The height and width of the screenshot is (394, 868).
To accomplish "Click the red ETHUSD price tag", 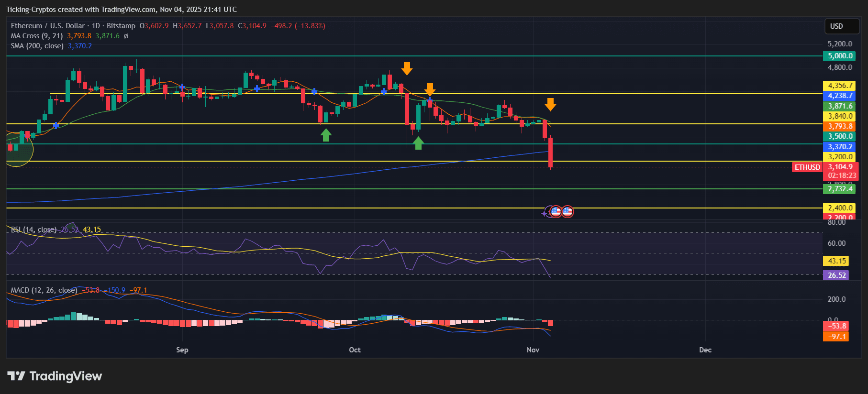I will click(807, 167).
